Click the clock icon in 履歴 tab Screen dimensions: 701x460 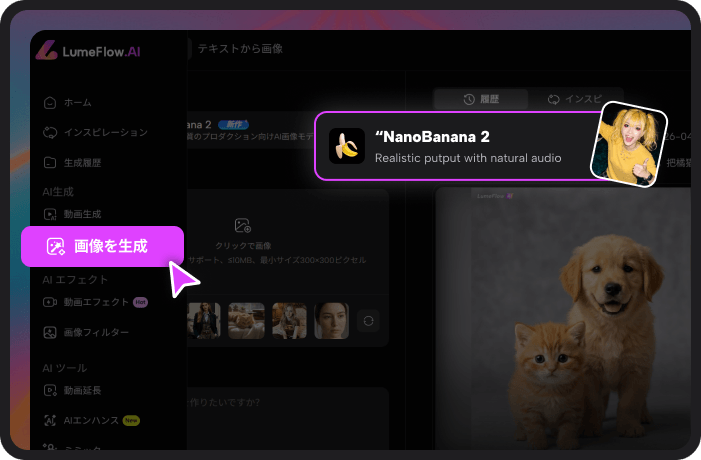pos(469,99)
